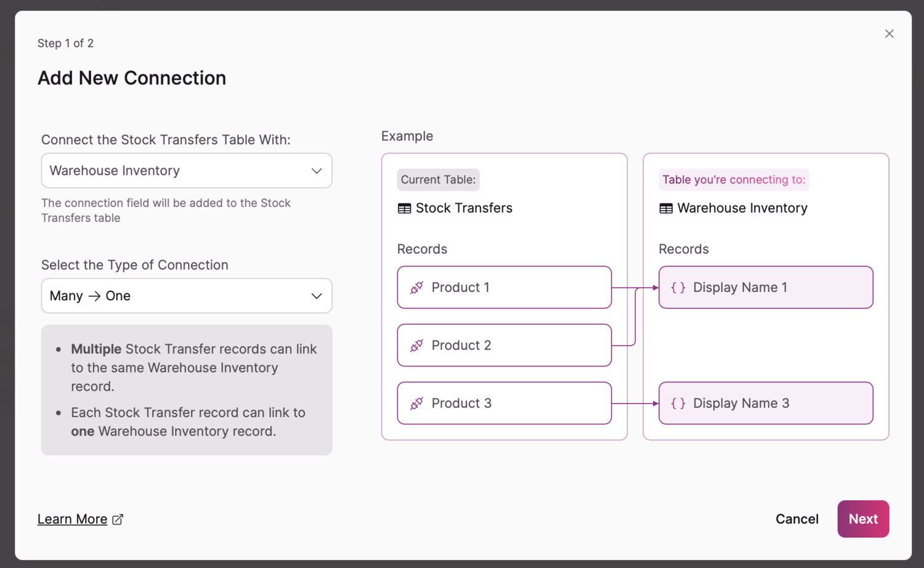The height and width of the screenshot is (568, 924).
Task: Open the Warehouse Inventory table dropdown
Action: [x=186, y=171]
